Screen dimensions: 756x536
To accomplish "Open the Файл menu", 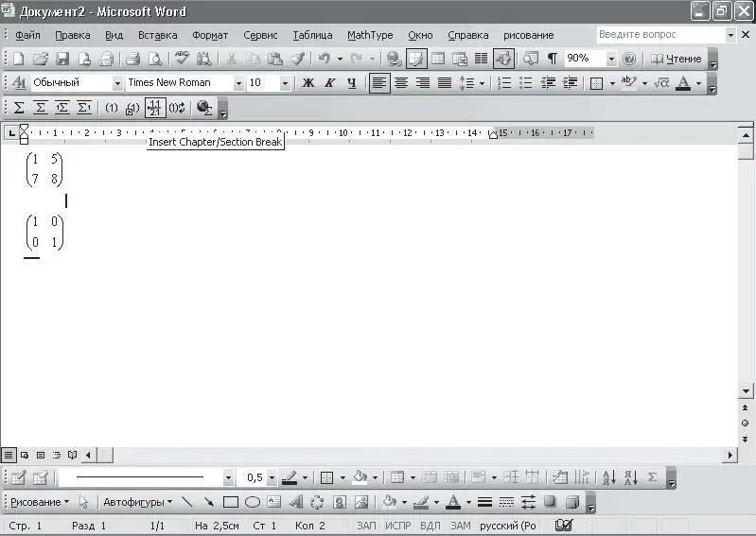I will point(28,35).
